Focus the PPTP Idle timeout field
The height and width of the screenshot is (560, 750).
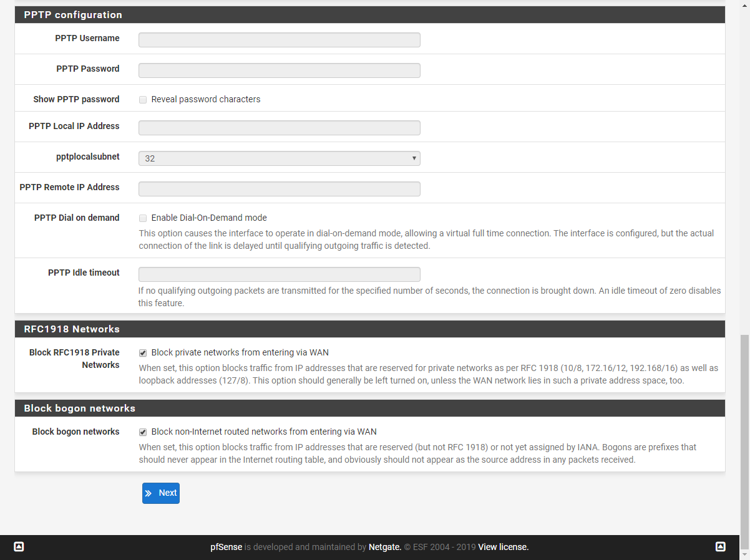click(x=279, y=274)
